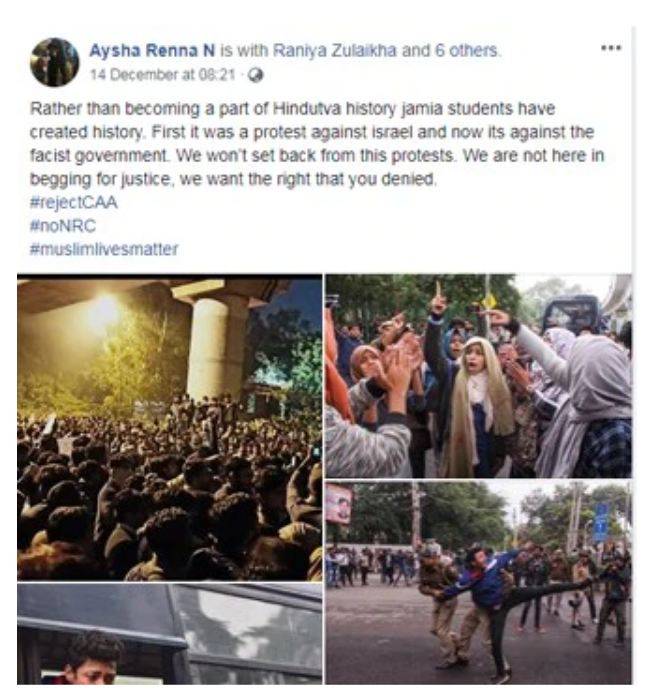The image size is (661, 693).
Task: Click the public privacy globe icon
Action: [x=256, y=75]
